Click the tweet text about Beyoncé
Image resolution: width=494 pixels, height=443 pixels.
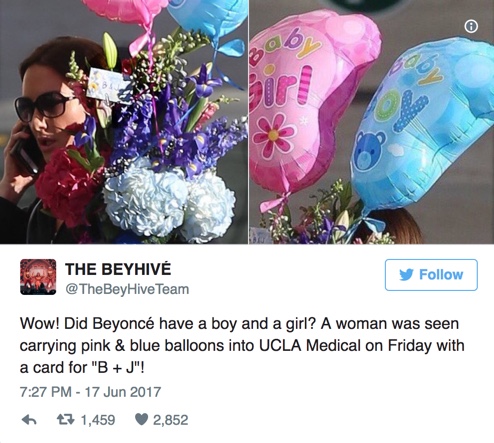click(x=242, y=346)
